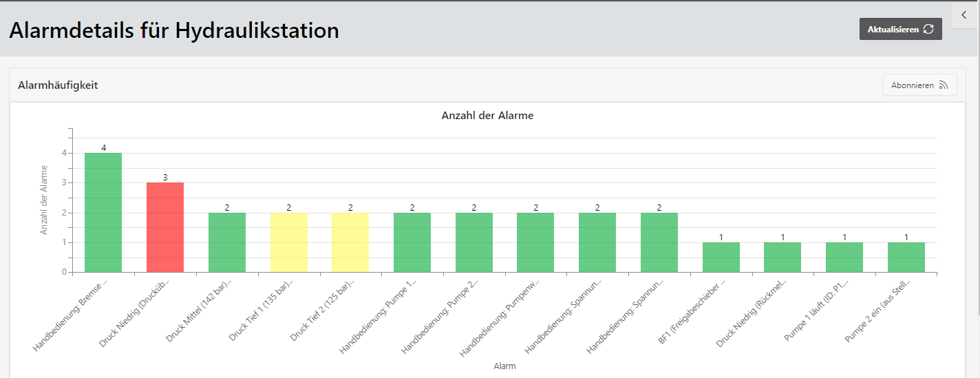Click the Abonnieren button text

click(912, 85)
